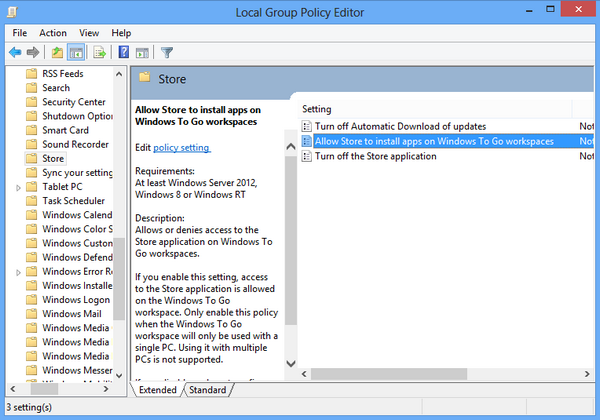Click the Windows Mail folder icon
Screen dimensions: 600x420
(x=31, y=314)
